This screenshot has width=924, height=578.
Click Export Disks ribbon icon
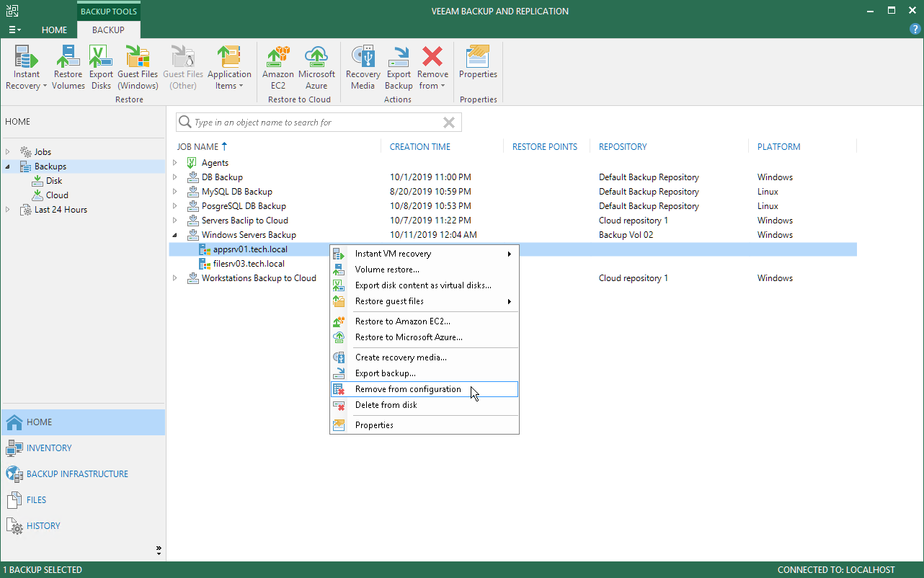101,68
